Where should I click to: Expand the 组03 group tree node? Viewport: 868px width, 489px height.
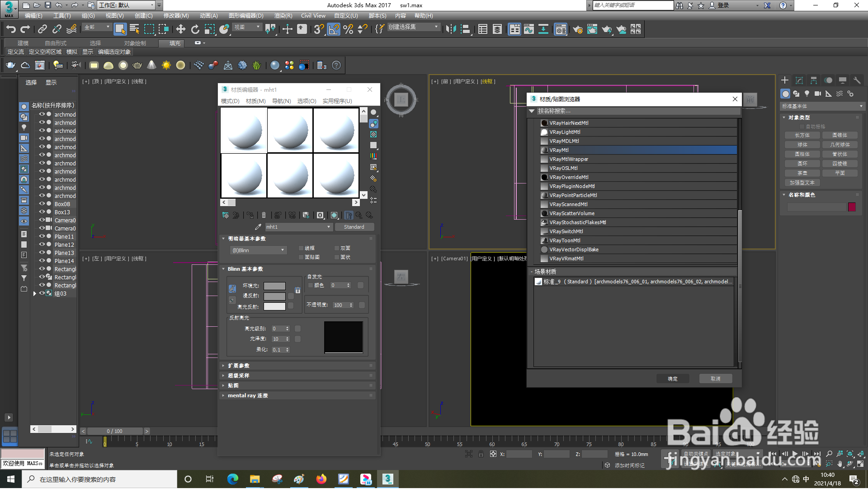click(x=35, y=294)
